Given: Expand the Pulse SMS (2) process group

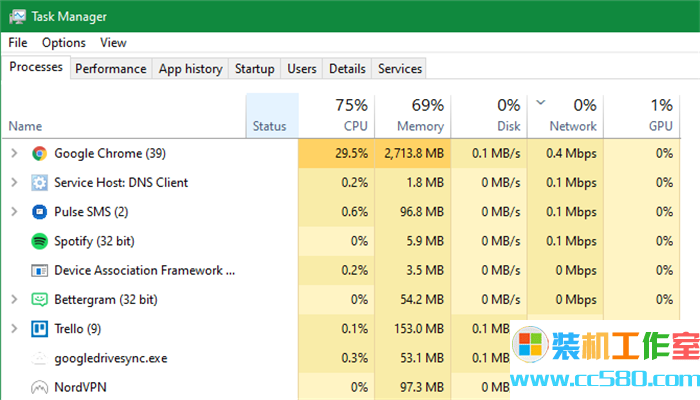Looking at the screenshot, I should 14,212.
